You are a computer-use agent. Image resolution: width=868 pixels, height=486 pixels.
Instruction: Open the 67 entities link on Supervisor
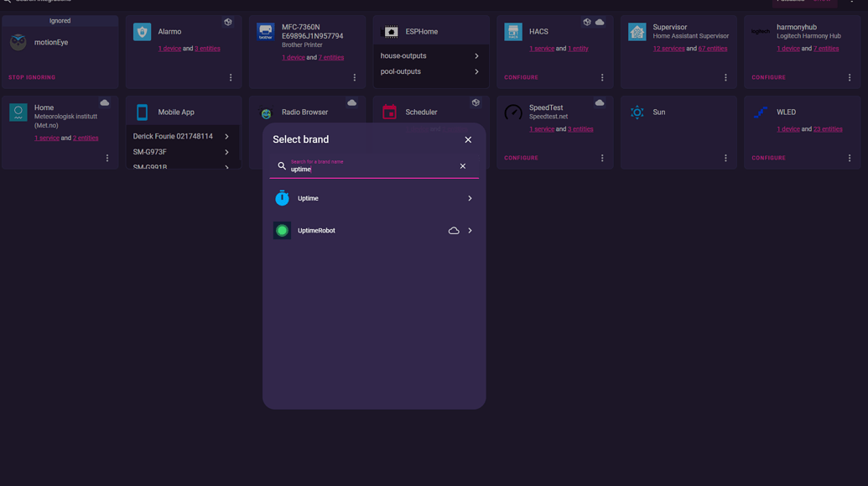[713, 48]
